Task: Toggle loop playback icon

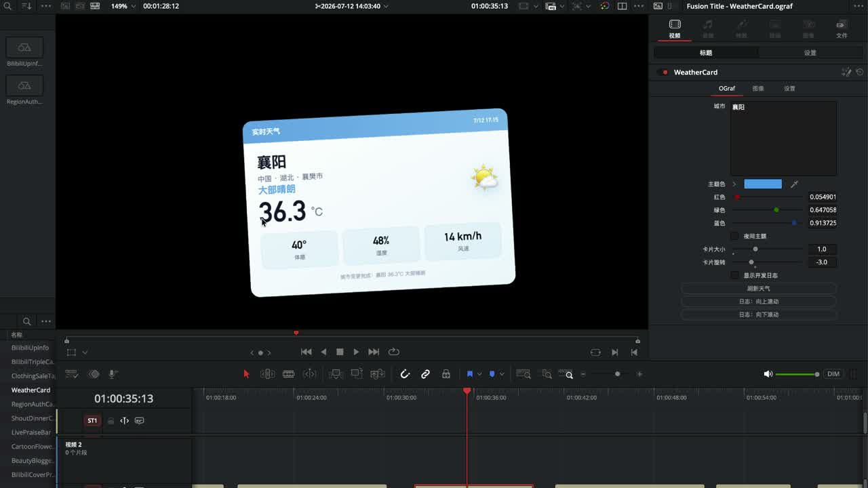Action: (x=393, y=352)
